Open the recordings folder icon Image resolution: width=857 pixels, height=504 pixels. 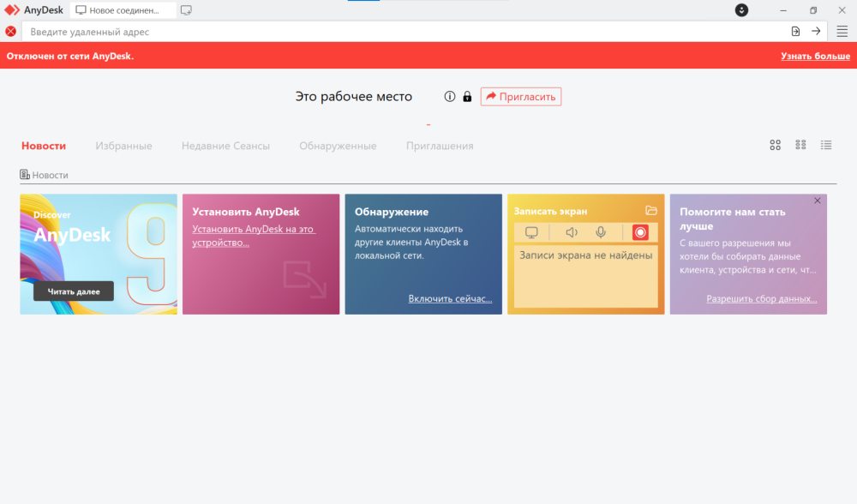(650, 211)
